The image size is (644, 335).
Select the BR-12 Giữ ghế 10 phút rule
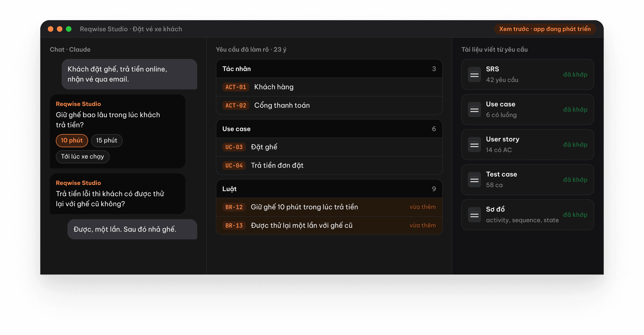(x=329, y=207)
